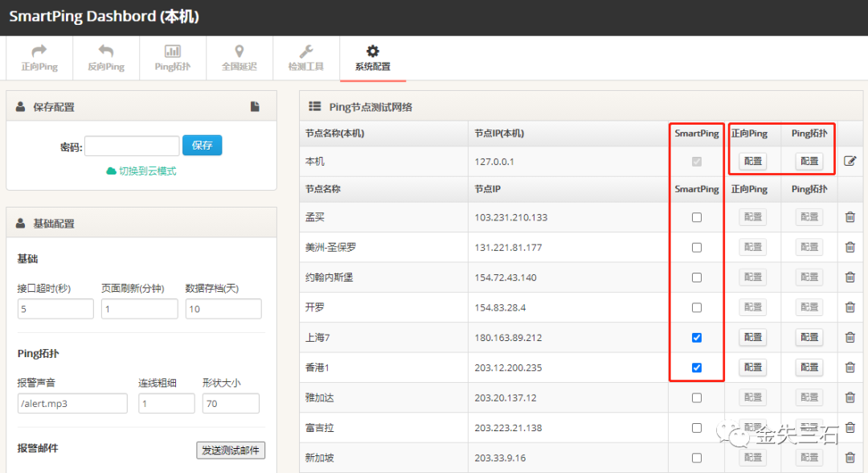
Task: Click the 配置 button in 香港1's 正向Ping column
Action: pyautogui.click(x=752, y=367)
